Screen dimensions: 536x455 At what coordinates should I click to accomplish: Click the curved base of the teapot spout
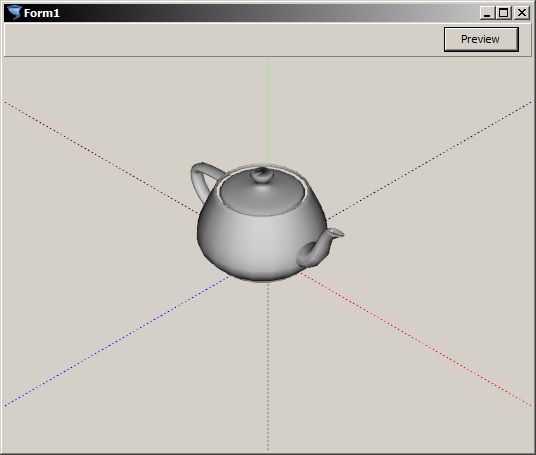tap(309, 255)
